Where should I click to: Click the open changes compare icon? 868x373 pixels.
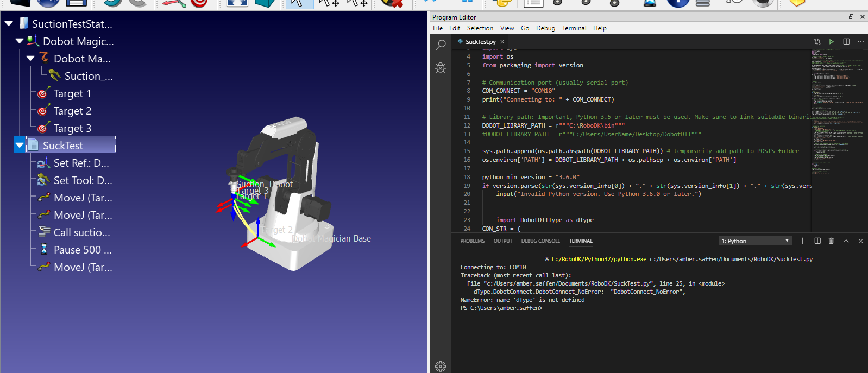(817, 42)
